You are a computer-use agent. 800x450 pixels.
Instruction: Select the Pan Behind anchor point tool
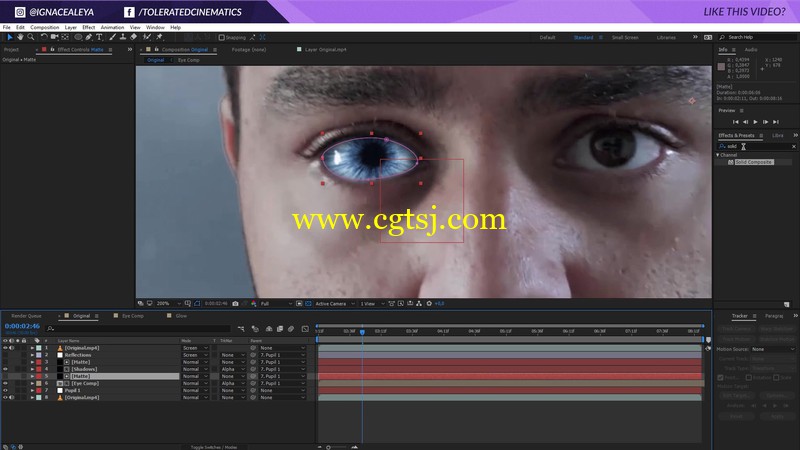(65, 37)
